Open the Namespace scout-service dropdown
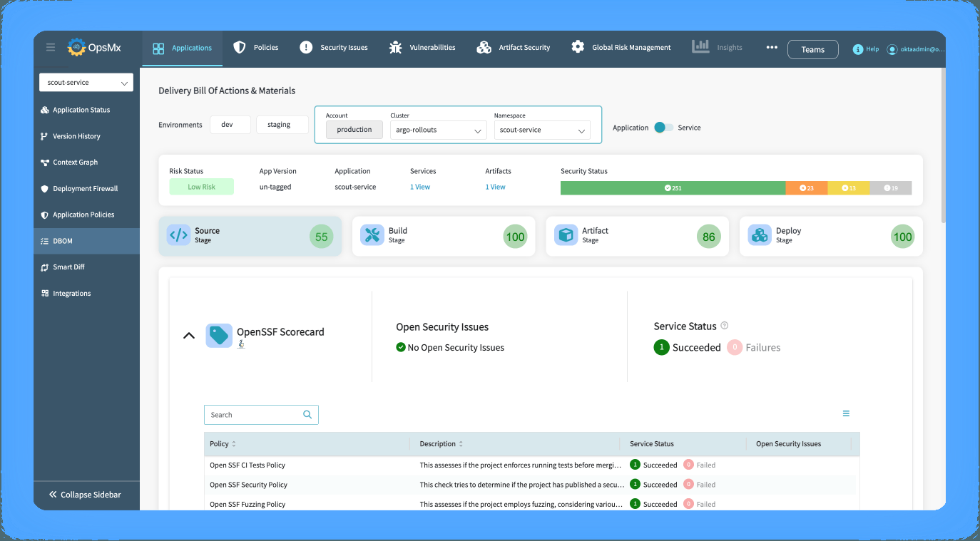The width and height of the screenshot is (980, 541). pos(542,130)
